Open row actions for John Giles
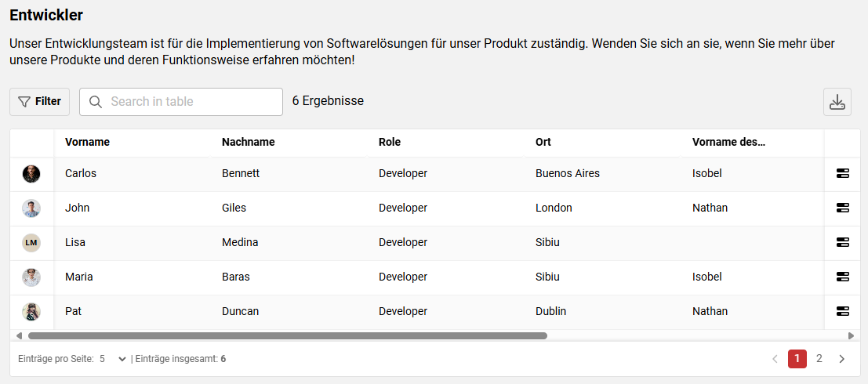The width and height of the screenshot is (868, 384). click(843, 208)
